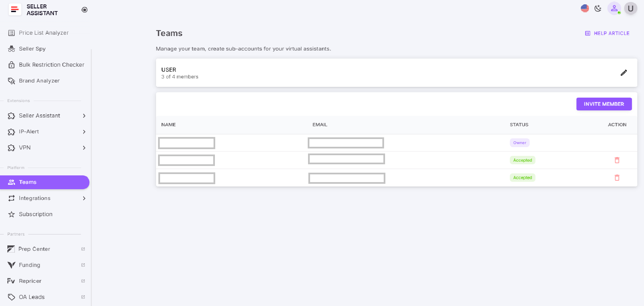The width and height of the screenshot is (644, 306).
Task: Remove the last member using the trash icon
Action: coord(617,178)
